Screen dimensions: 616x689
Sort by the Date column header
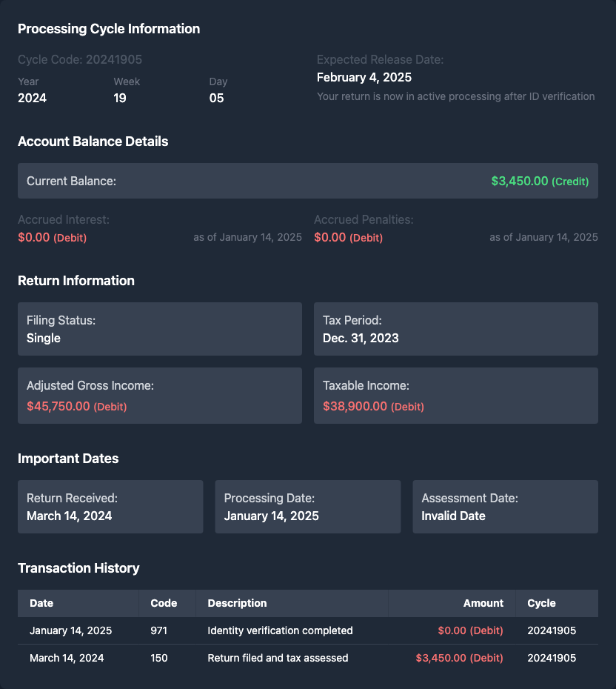41,603
